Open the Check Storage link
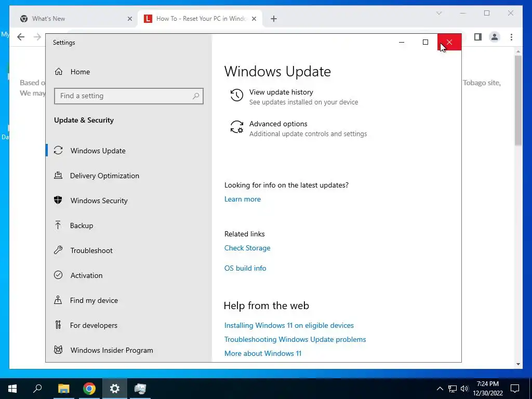532x399 pixels. pyautogui.click(x=247, y=248)
